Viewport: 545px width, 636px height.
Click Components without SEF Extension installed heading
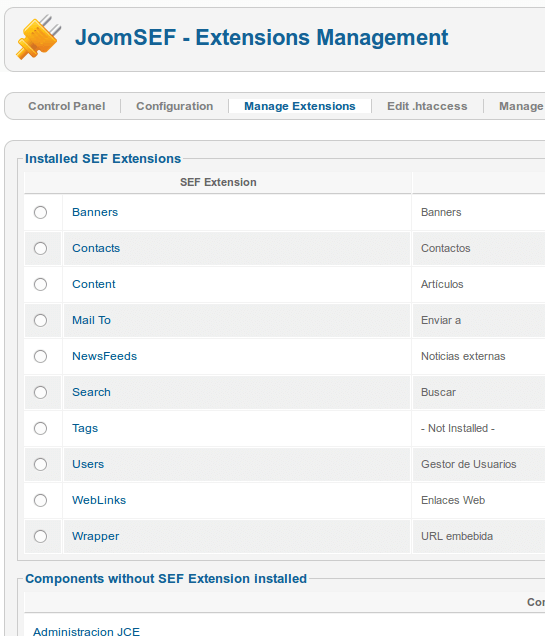(x=166, y=578)
